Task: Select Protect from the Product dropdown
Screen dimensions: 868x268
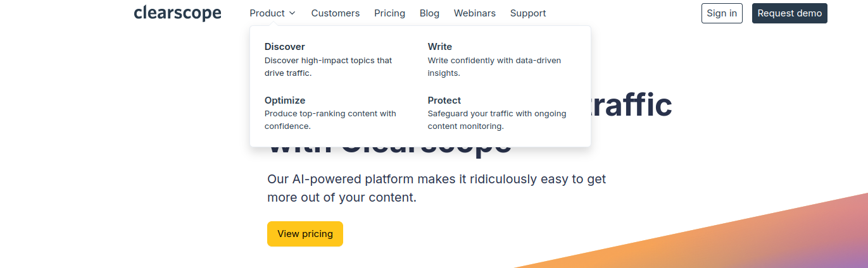Action: click(x=444, y=100)
